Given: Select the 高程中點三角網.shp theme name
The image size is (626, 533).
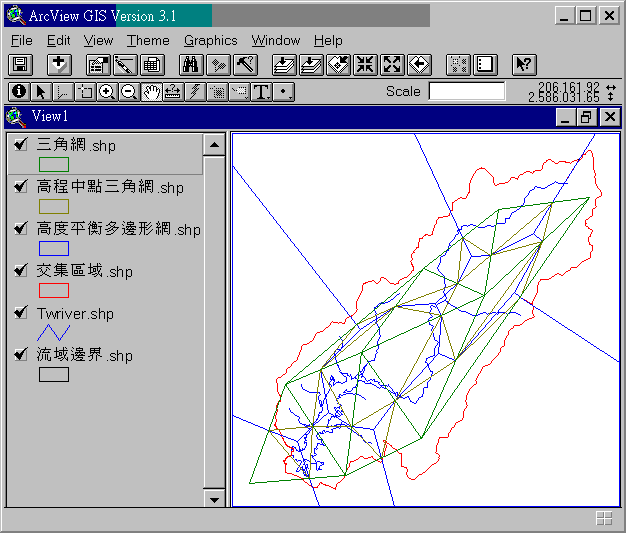Looking at the screenshot, I should tap(110, 186).
